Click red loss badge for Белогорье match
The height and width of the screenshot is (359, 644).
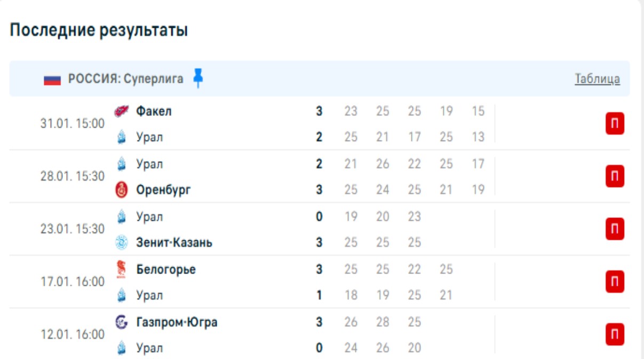pos(615,282)
